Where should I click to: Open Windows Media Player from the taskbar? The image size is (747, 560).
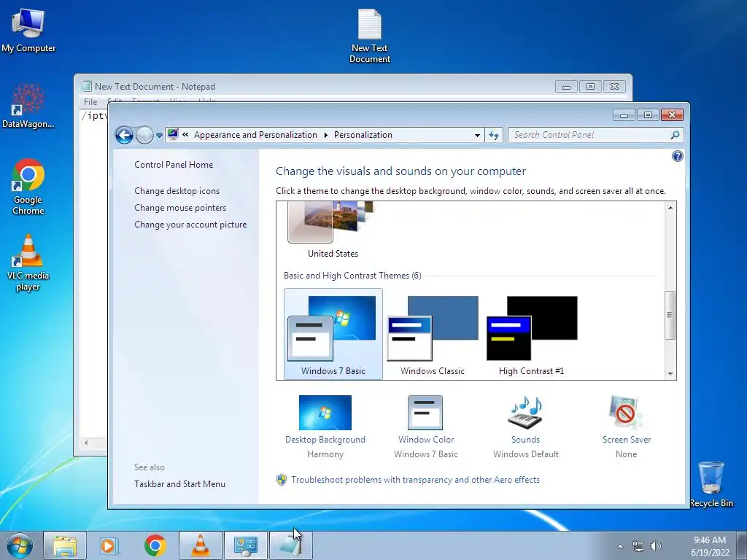[110, 545]
